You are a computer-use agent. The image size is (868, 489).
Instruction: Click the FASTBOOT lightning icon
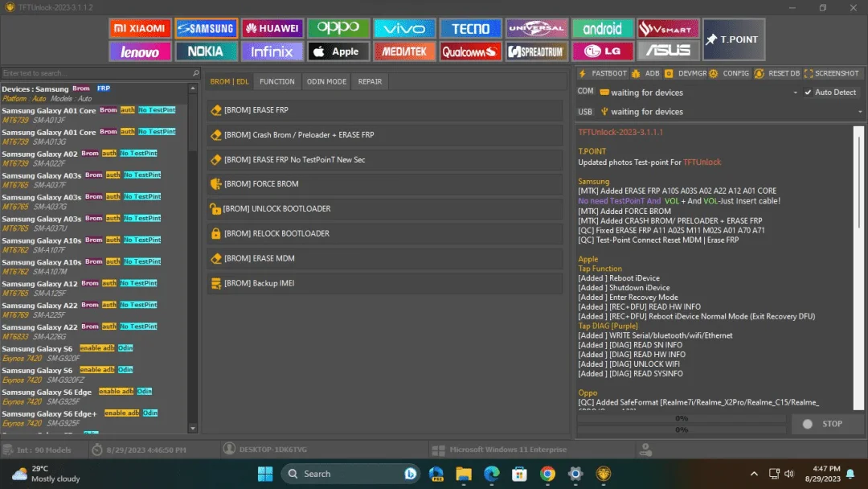point(583,73)
